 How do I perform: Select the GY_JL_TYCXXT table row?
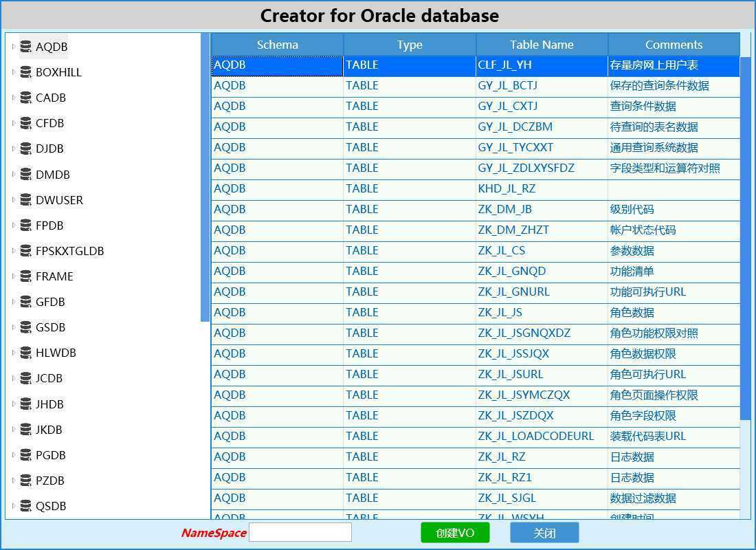click(476, 148)
